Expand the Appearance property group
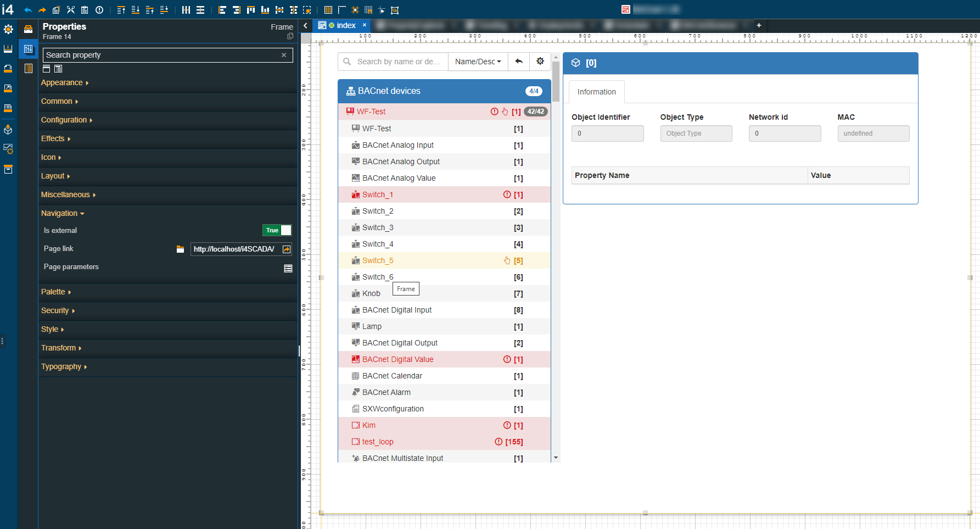The width and height of the screenshot is (980, 529). [65, 82]
